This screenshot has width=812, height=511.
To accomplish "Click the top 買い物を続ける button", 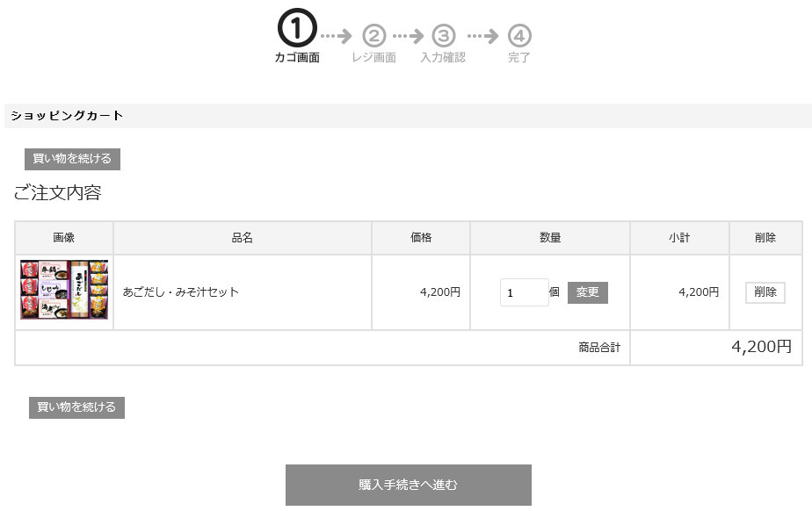I will [72, 159].
